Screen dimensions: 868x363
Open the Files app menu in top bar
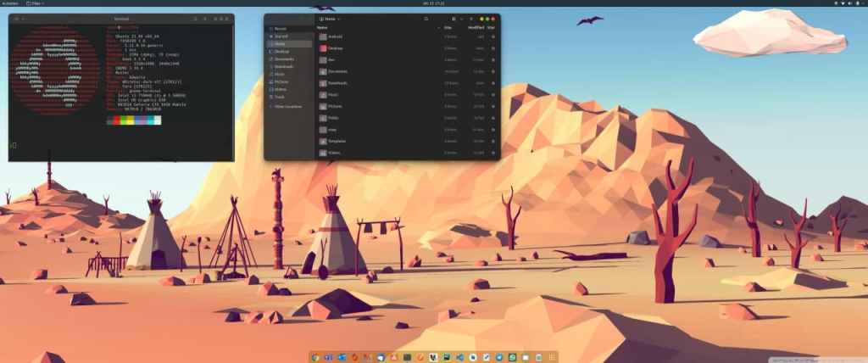(38, 3)
